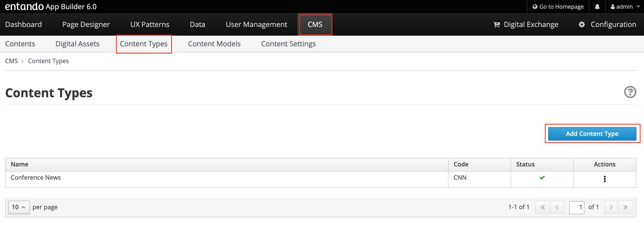The height and width of the screenshot is (226, 644).
Task: Open the CMS menu tab
Action: pyautogui.click(x=315, y=24)
